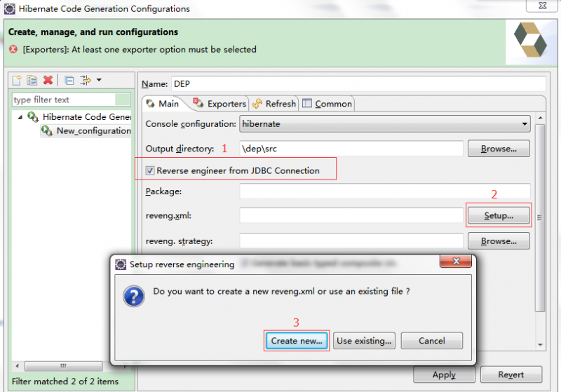Open the filter toolbar dropdown arrow
This screenshot has height=392, width=561.
(99, 81)
